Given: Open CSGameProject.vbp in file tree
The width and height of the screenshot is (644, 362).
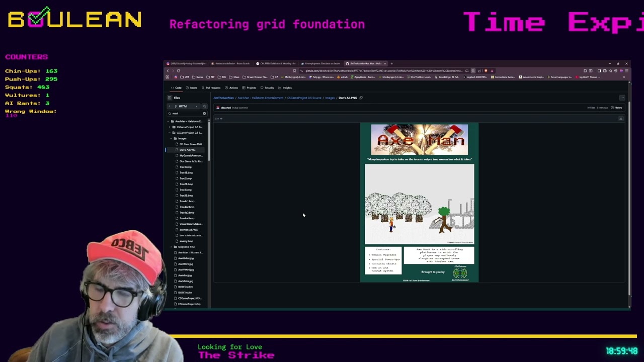Looking at the screenshot, I should pos(189,304).
